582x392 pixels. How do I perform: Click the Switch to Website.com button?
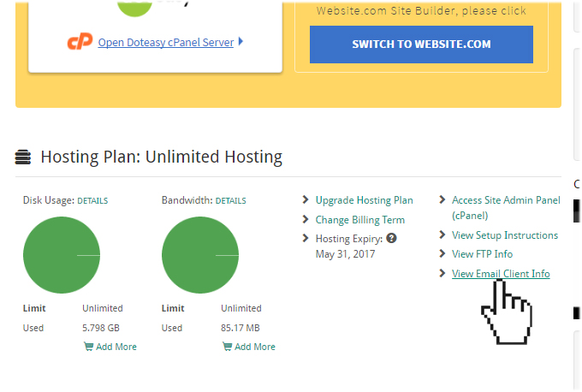click(421, 45)
